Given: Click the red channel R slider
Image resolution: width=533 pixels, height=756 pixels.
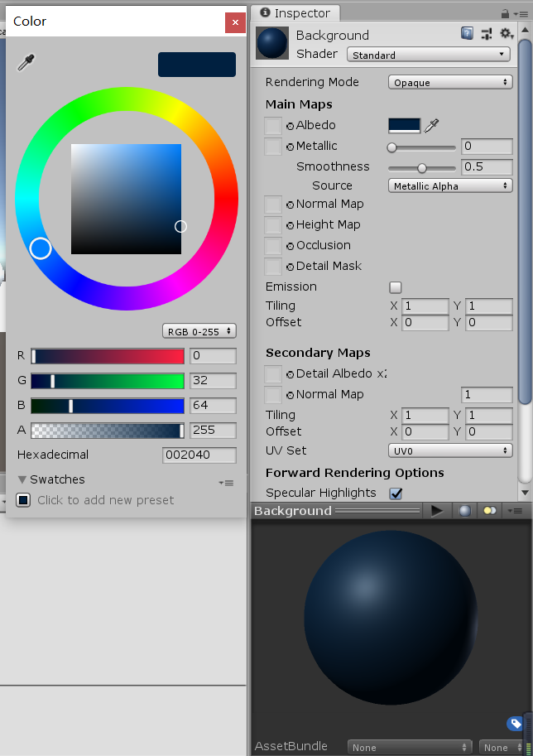Looking at the screenshot, I should (x=108, y=356).
